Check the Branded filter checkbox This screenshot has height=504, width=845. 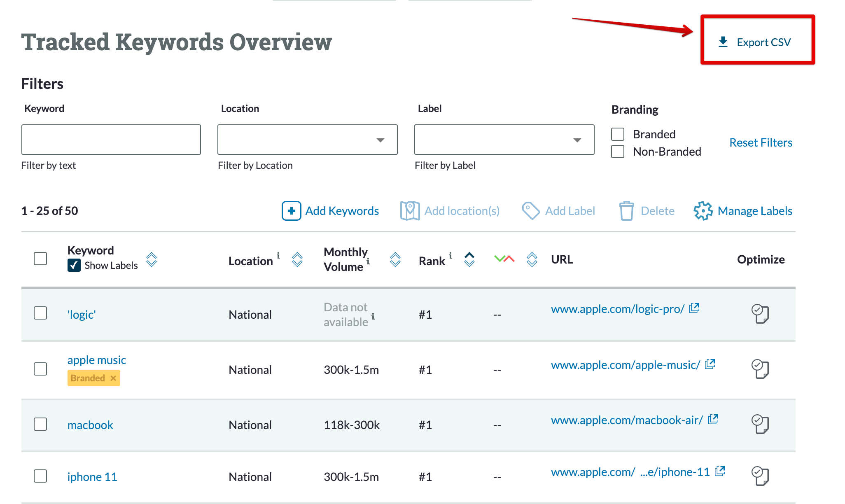(618, 134)
